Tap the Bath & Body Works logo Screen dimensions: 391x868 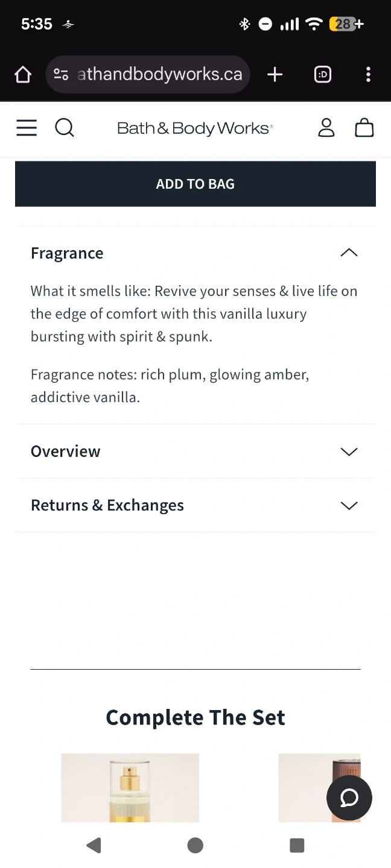click(195, 128)
